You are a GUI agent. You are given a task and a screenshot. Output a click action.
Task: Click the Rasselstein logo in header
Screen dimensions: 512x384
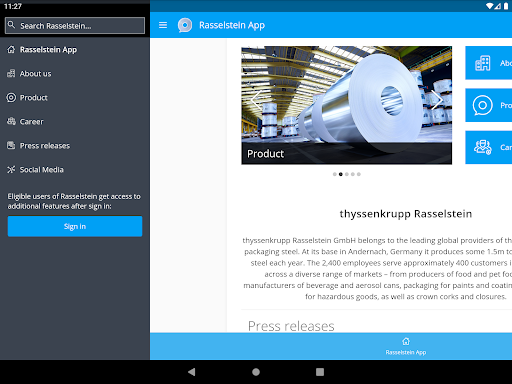[185, 25]
